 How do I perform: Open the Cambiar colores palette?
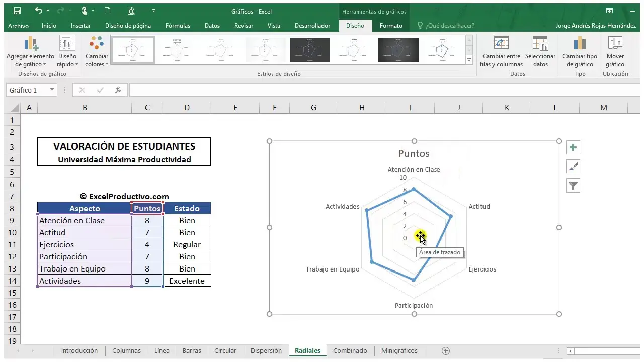point(97,52)
